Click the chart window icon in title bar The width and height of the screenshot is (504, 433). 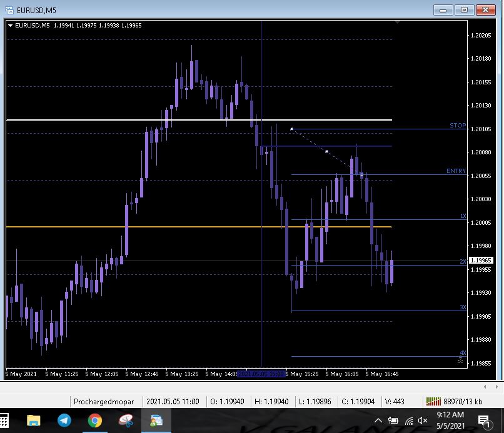click(9, 10)
